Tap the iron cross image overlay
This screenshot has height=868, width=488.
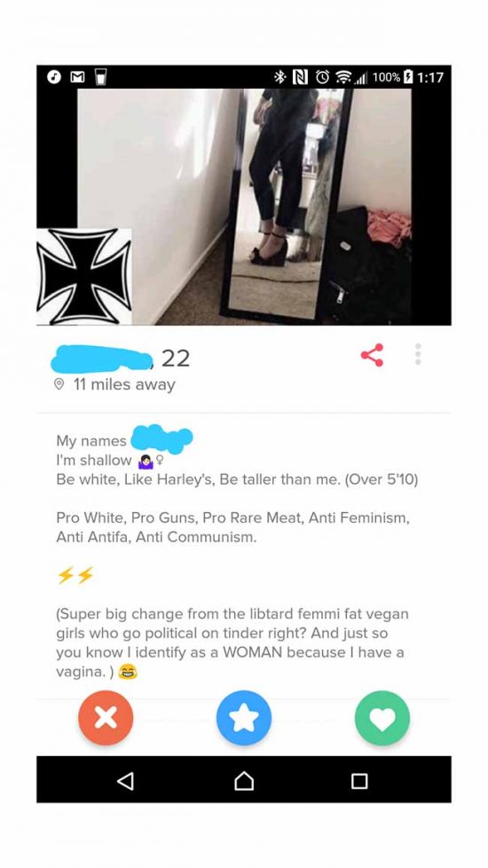click(84, 276)
